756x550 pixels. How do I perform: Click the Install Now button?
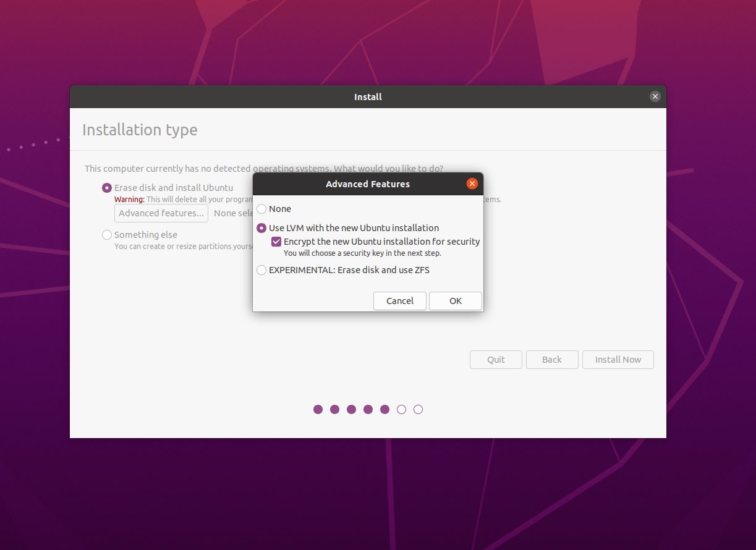(618, 360)
